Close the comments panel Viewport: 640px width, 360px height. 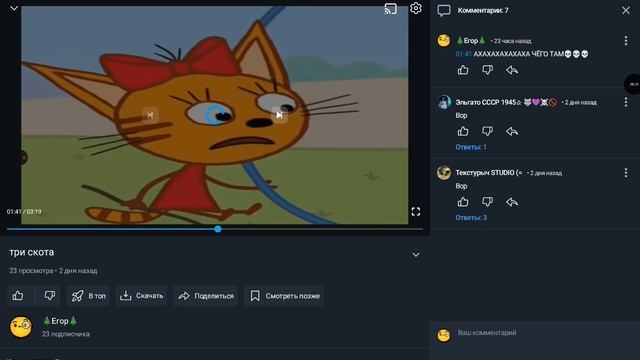(626, 10)
